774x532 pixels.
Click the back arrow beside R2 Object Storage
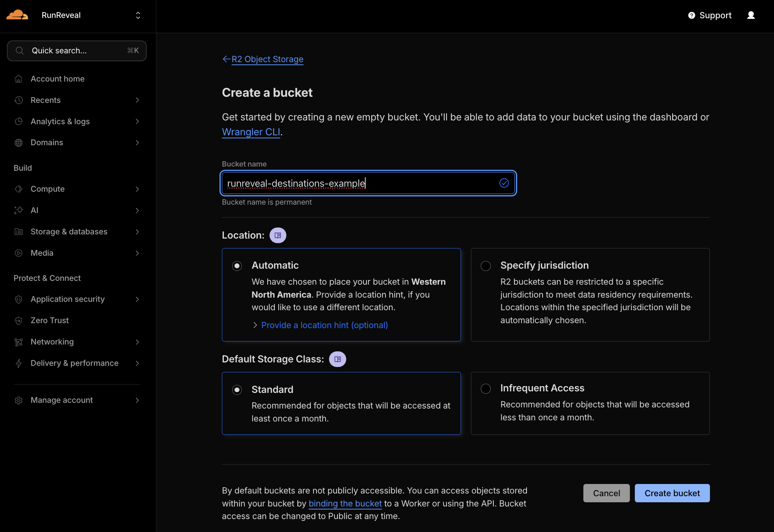point(226,59)
